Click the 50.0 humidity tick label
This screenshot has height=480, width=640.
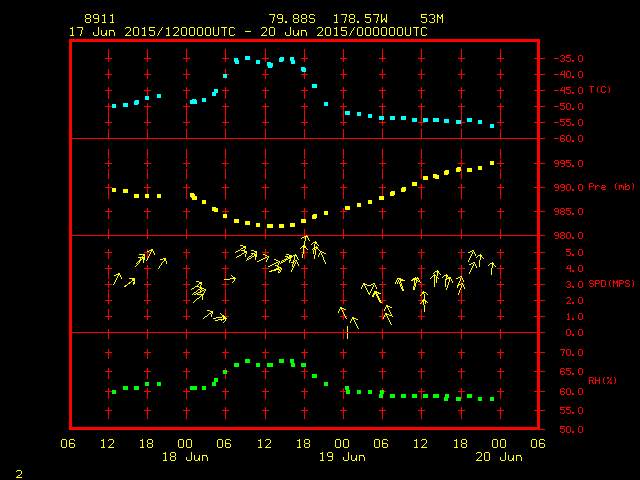pyautogui.click(x=571, y=430)
